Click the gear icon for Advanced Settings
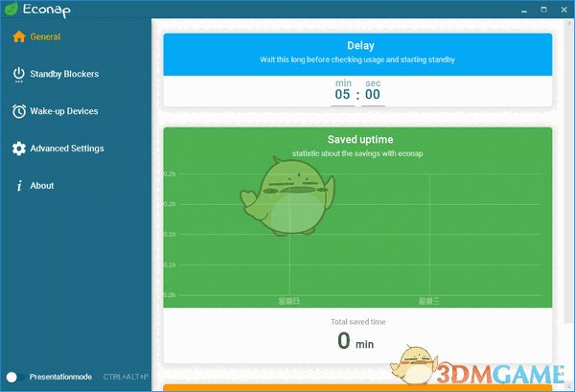Image resolution: width=575 pixels, height=392 pixels. [x=19, y=149]
